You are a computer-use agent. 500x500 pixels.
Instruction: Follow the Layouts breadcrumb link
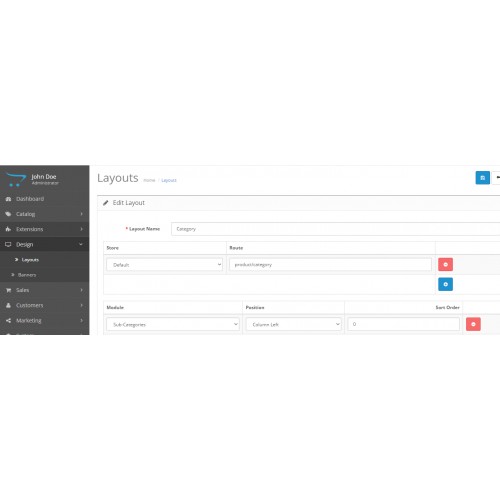coord(169,180)
